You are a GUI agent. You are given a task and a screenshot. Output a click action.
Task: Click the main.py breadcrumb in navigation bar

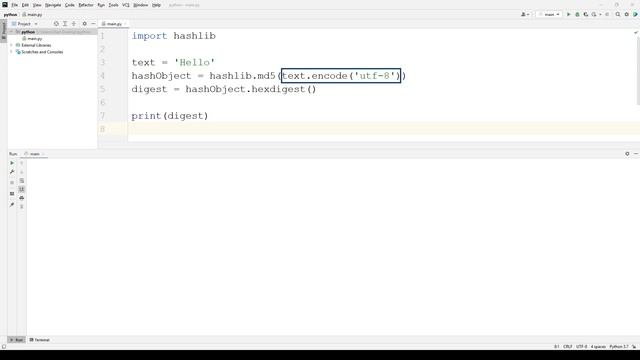pos(32,14)
